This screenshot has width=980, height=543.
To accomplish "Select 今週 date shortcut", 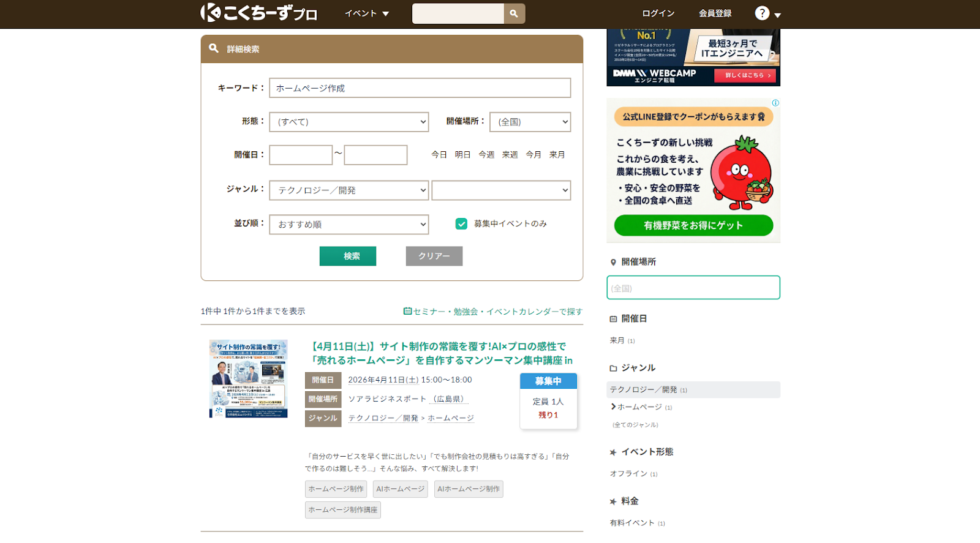I will (486, 155).
